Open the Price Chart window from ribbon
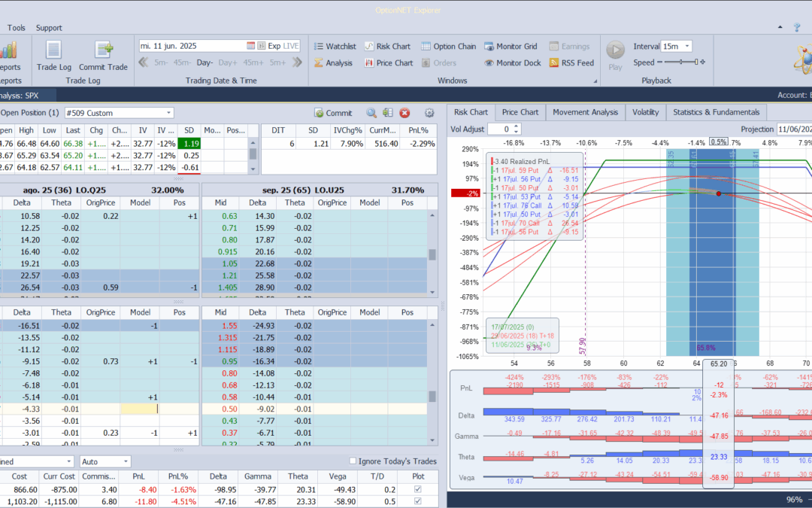Screen dimensions: 812x508 coord(389,62)
